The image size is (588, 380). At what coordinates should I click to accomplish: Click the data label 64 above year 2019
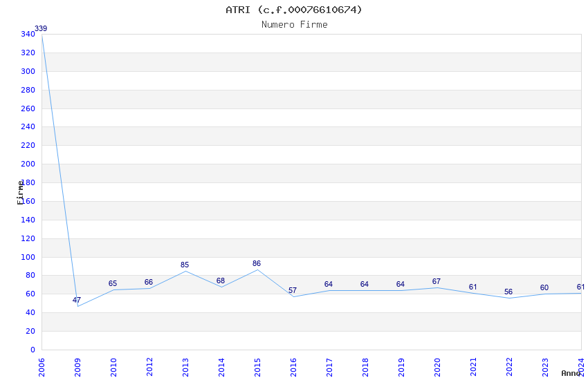pos(401,284)
